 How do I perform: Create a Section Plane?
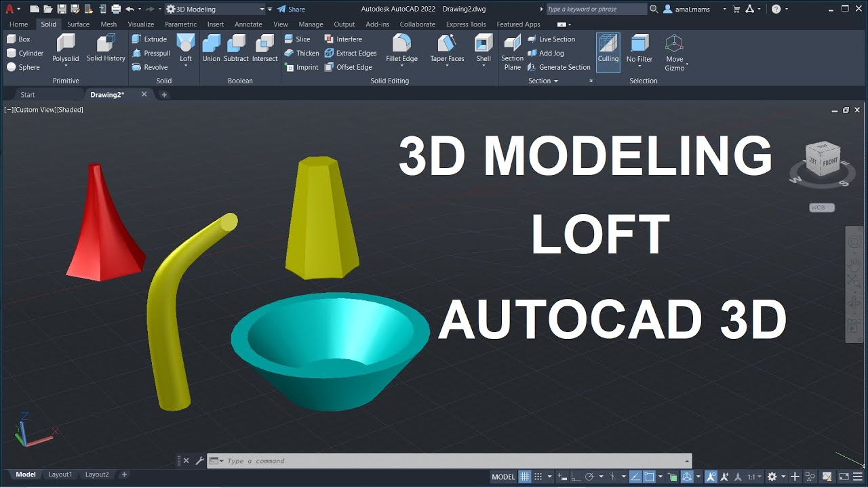(513, 52)
